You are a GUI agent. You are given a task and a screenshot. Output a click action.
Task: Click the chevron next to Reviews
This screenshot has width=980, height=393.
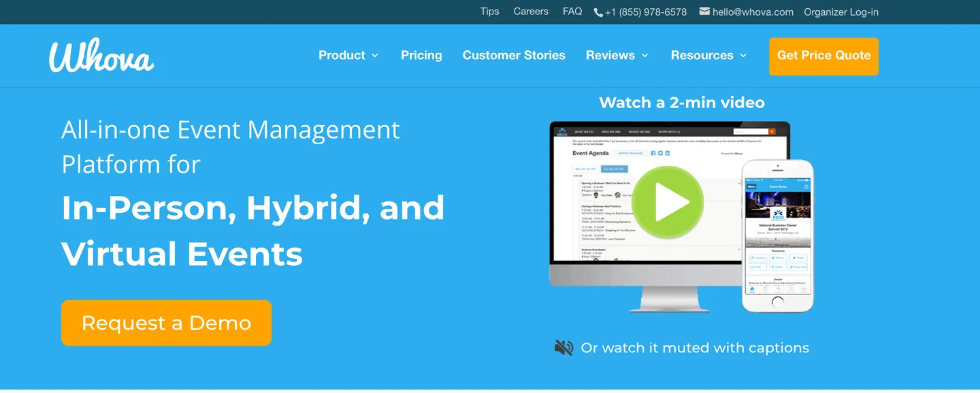pyautogui.click(x=644, y=56)
